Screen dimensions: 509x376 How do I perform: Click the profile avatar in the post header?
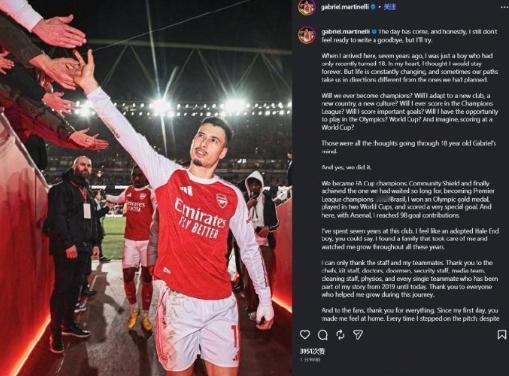[x=307, y=7]
